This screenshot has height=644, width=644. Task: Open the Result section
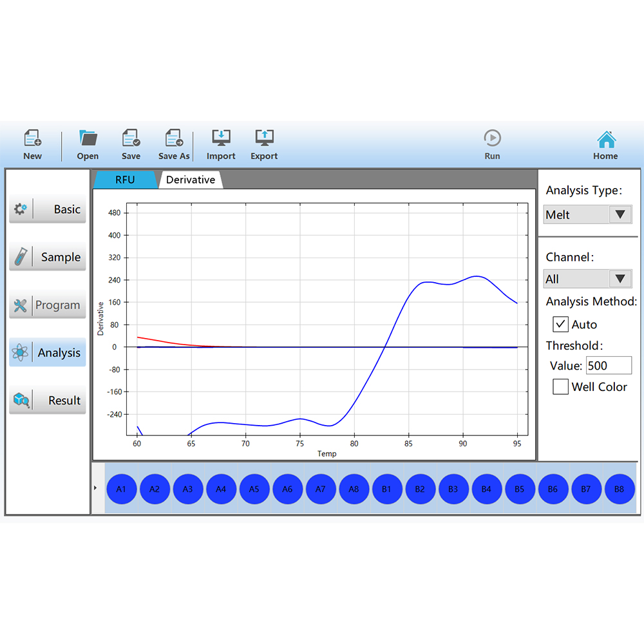coord(48,401)
